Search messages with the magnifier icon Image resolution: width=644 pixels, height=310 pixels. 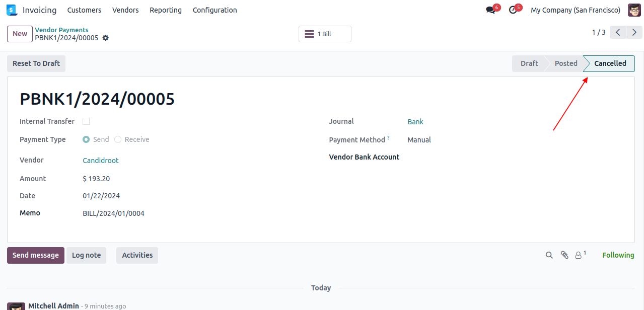point(549,255)
